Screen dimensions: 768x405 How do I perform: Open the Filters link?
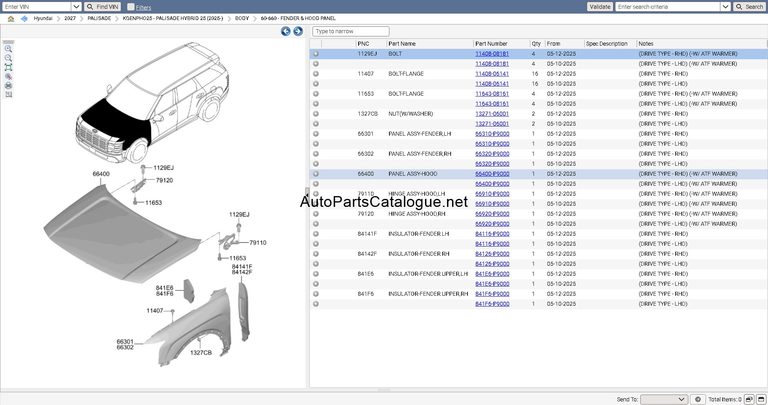144,7
